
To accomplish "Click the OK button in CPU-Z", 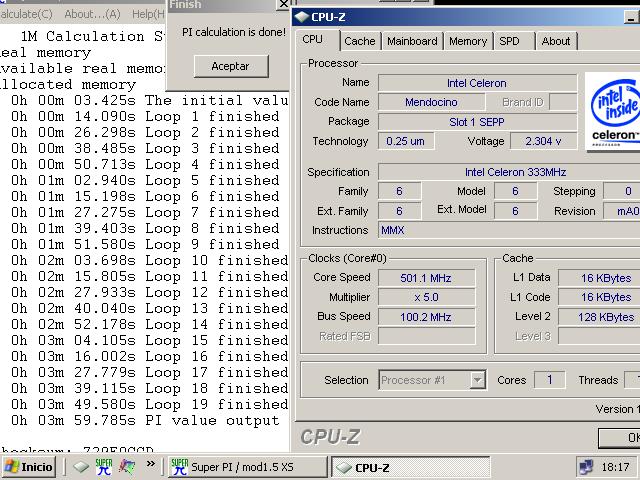I will pos(620,438).
